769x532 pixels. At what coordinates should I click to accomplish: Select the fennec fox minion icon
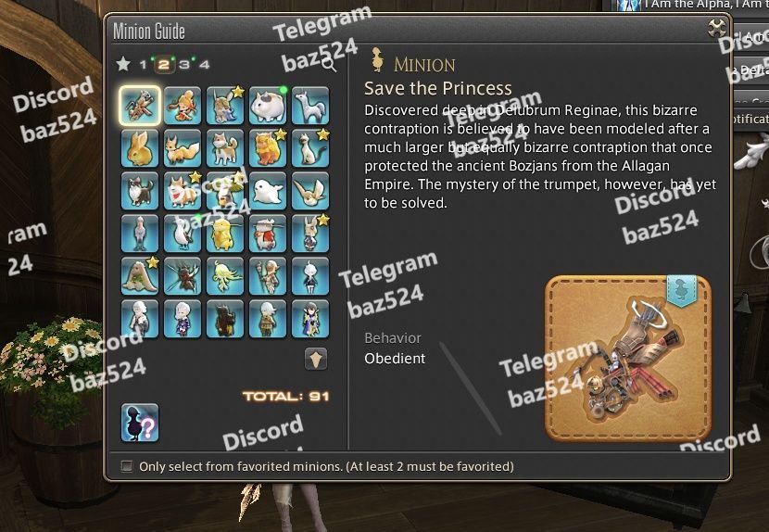(310, 191)
